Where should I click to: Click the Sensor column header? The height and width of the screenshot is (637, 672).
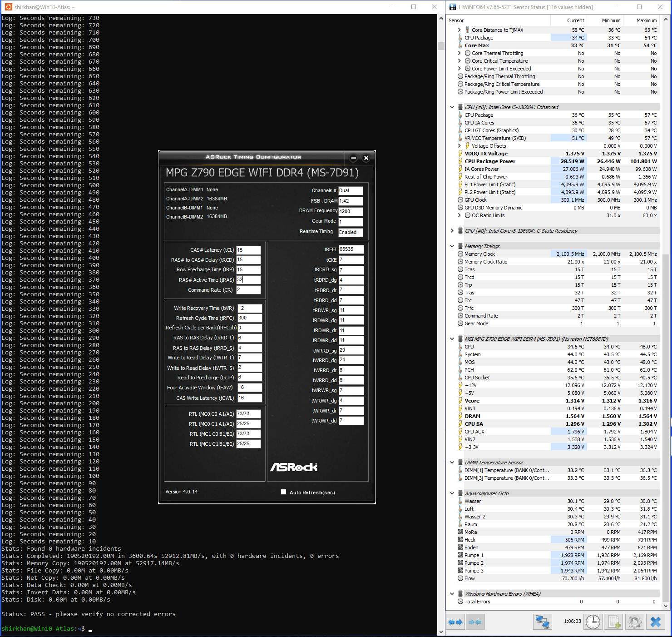point(499,20)
